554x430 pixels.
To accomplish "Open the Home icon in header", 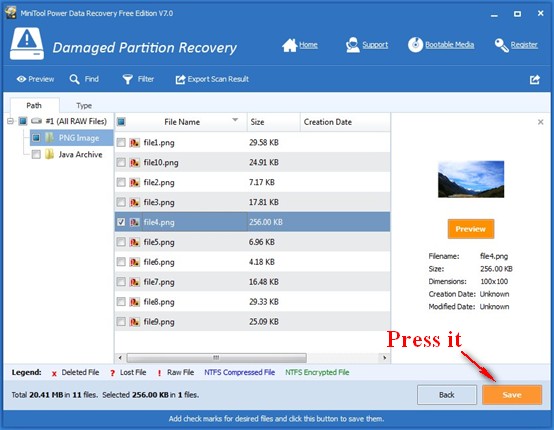I will coord(289,45).
